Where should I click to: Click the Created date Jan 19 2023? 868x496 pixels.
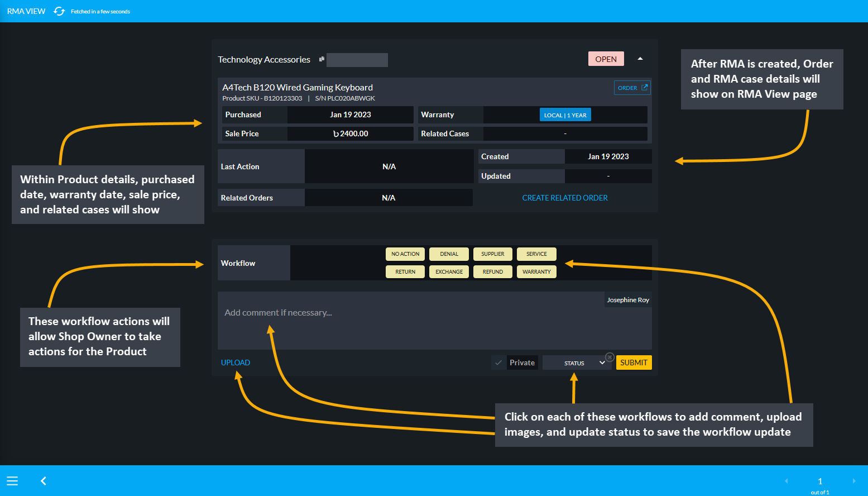click(x=608, y=156)
